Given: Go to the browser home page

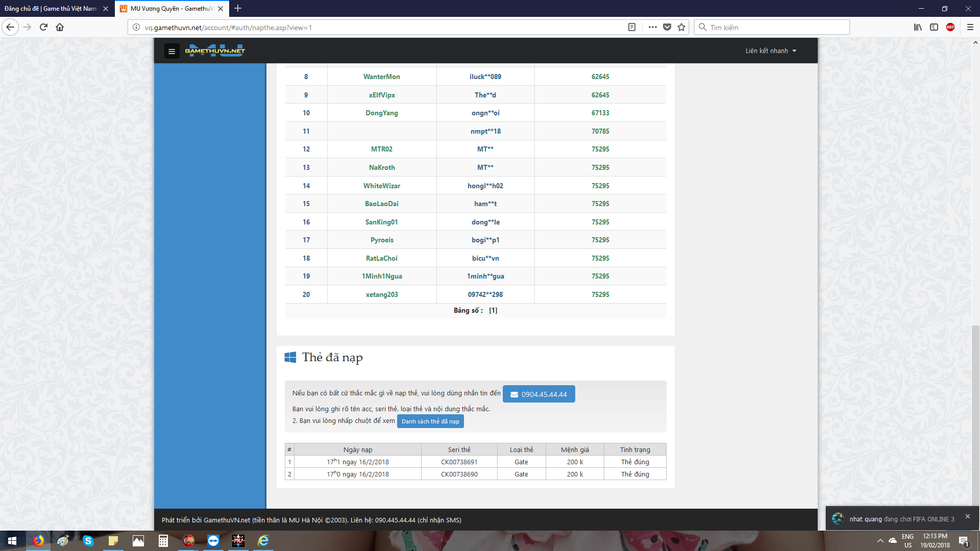Looking at the screenshot, I should pyautogui.click(x=60, y=27).
